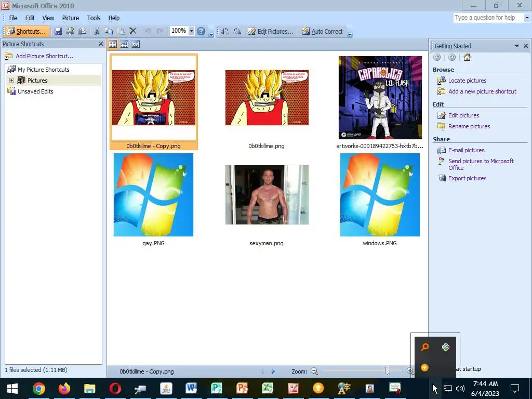This screenshot has width=532, height=399.
Task: Click the Auto Correct toolbar button
Action: click(x=322, y=31)
